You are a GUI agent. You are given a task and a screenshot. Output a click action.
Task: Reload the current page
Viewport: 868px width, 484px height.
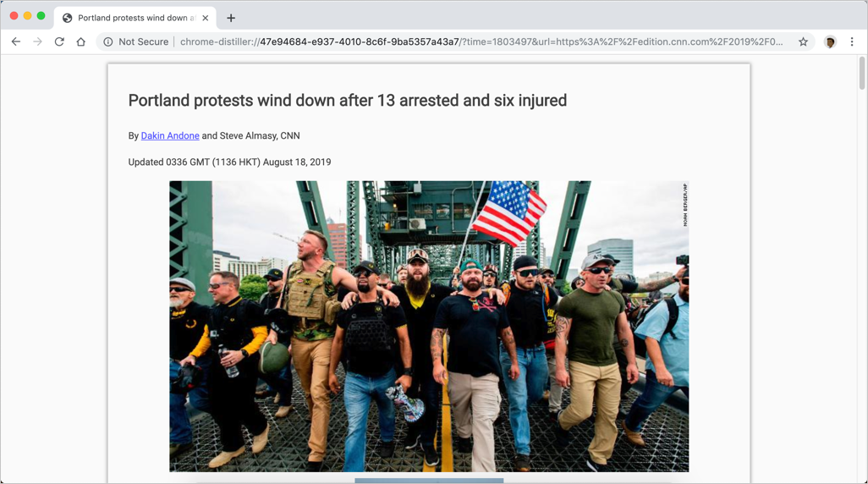[x=59, y=41]
